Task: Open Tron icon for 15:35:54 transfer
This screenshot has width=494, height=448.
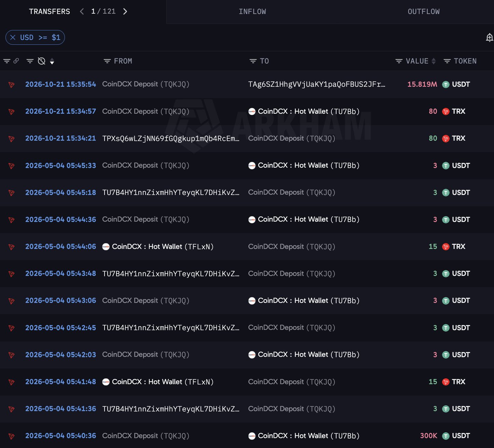Action: pyautogui.click(x=11, y=85)
